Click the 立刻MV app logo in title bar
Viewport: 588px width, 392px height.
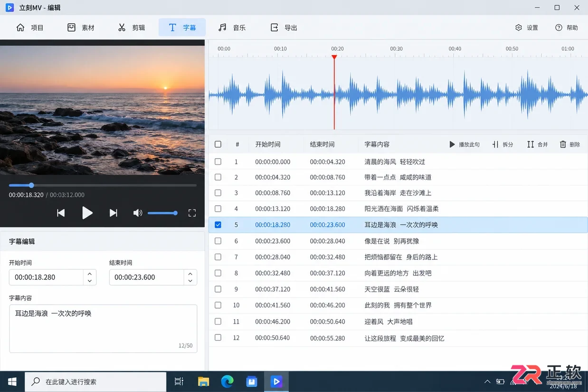point(9,8)
